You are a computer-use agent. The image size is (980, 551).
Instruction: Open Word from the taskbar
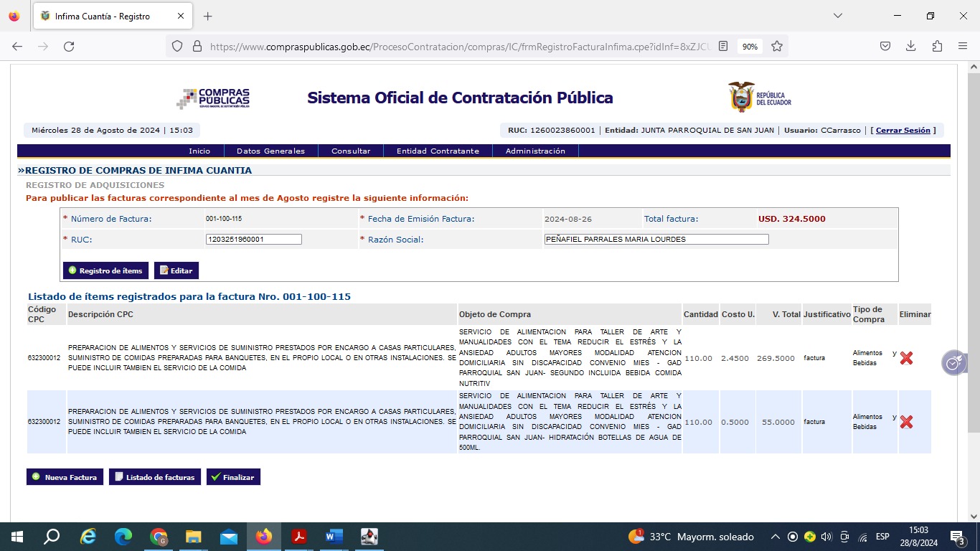pyautogui.click(x=334, y=537)
